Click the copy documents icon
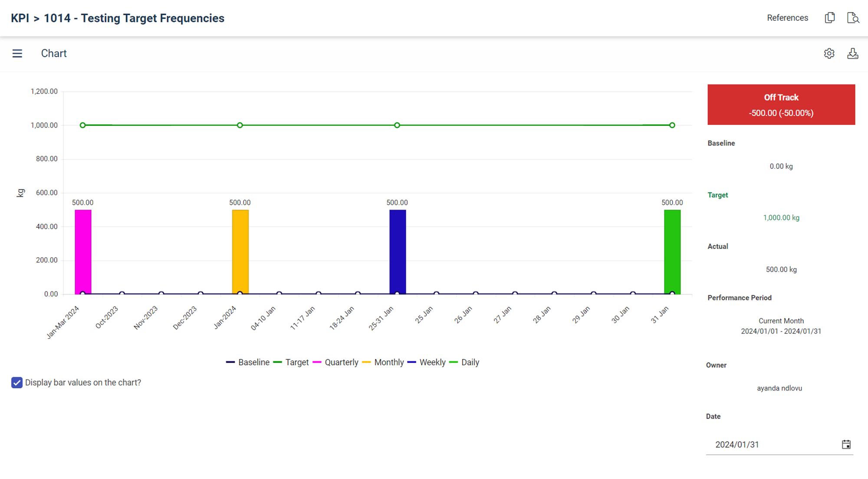The width and height of the screenshot is (868, 479). coord(829,18)
